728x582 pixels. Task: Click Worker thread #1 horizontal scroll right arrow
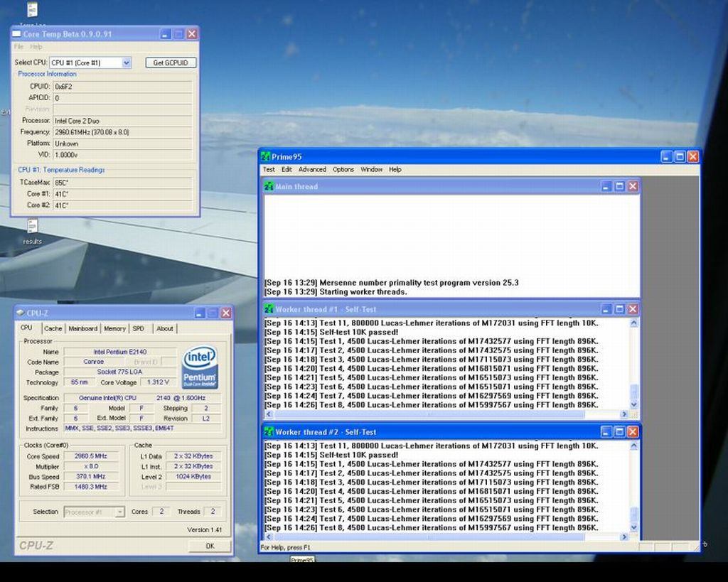coord(624,414)
